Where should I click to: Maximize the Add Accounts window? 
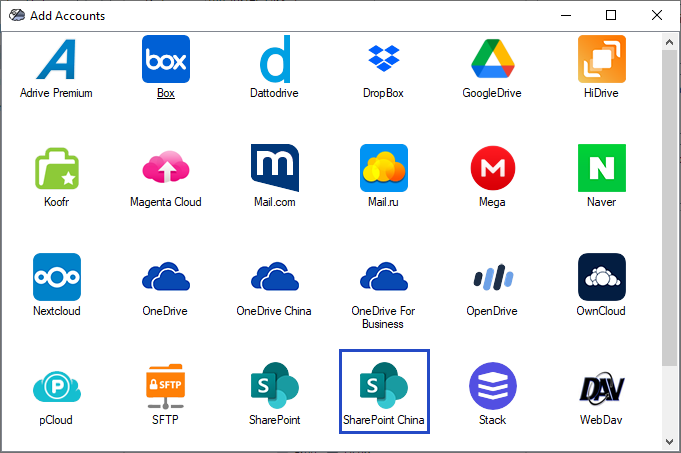[x=611, y=15]
